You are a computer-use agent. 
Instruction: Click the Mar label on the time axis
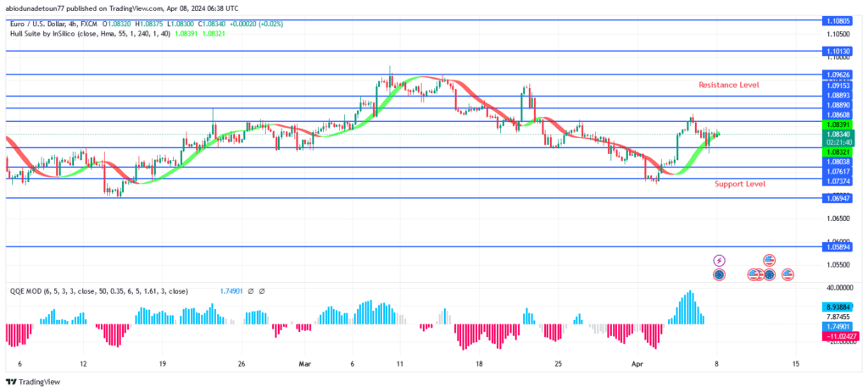click(305, 364)
